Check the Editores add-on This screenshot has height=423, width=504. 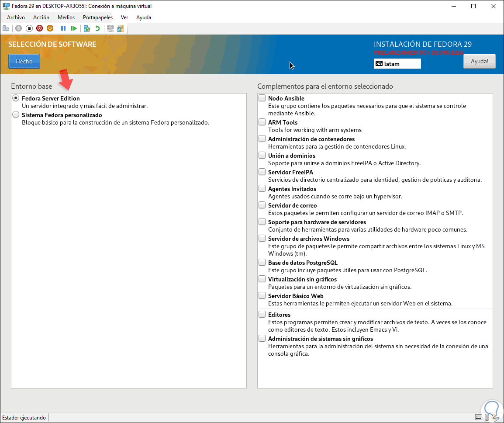click(262, 314)
